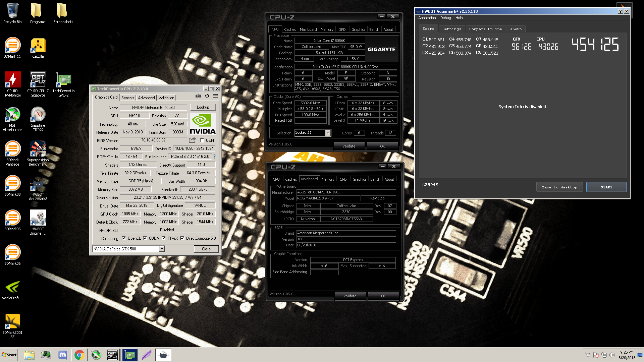Open the Recycle Bin desktop icon
This screenshot has width=644, height=362.
(x=12, y=13)
